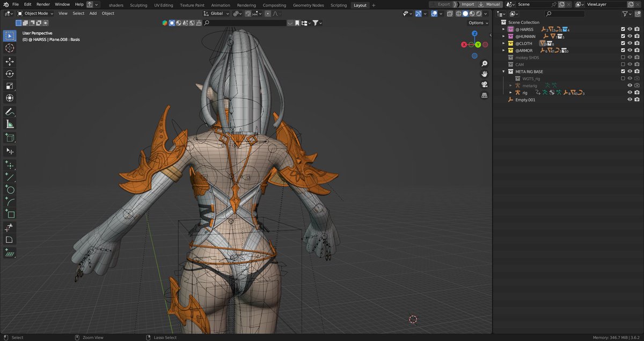The width and height of the screenshot is (644, 341).
Task: Enable the CAM collection checkbox
Action: 623,64
